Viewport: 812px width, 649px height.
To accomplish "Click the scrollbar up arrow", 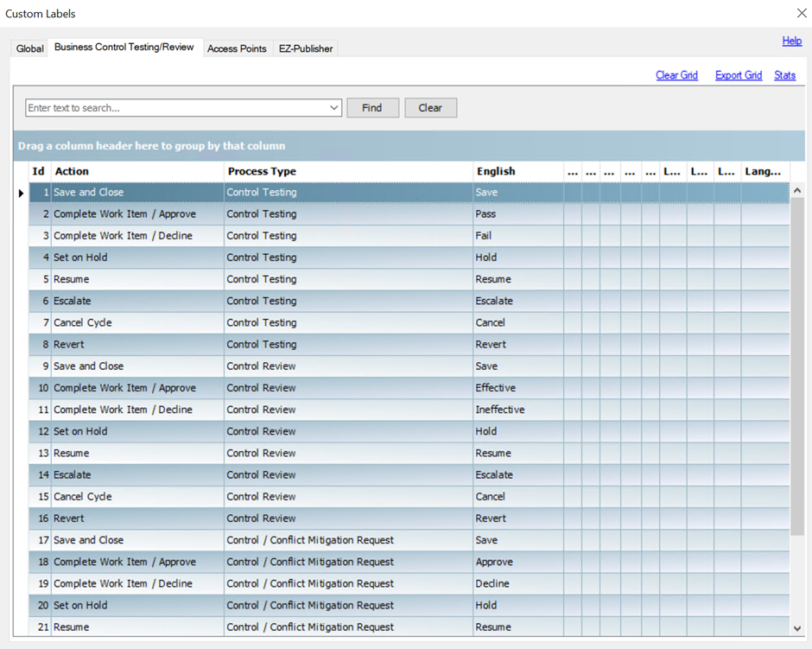I will pos(797,191).
